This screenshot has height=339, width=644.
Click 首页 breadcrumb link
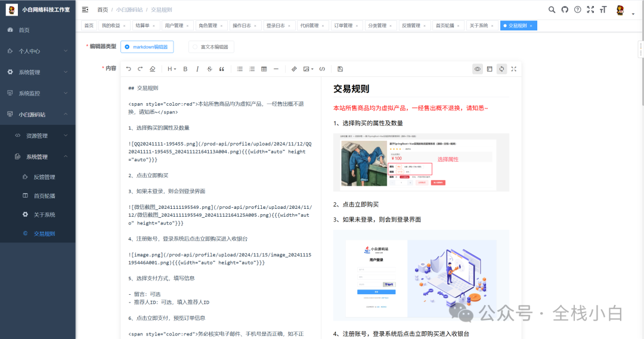pos(103,10)
